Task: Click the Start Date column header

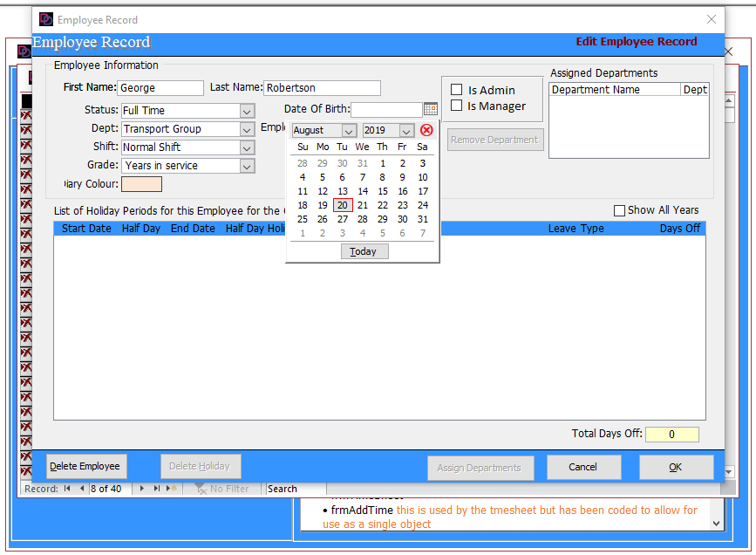Action: [86, 229]
